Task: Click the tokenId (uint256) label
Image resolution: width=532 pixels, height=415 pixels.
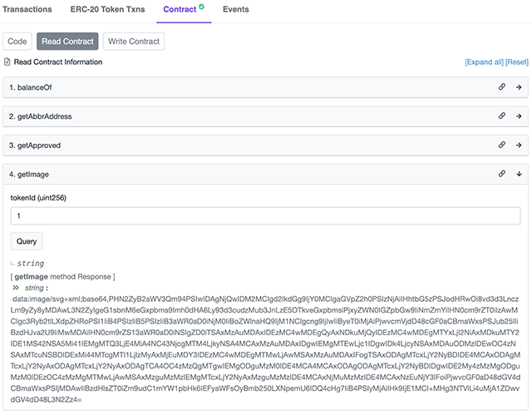Action: click(38, 198)
